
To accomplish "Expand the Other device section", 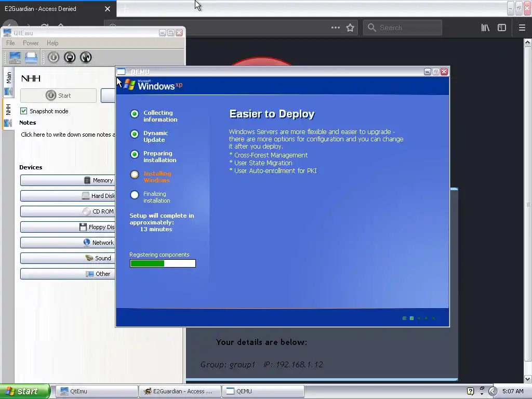I will click(68, 274).
